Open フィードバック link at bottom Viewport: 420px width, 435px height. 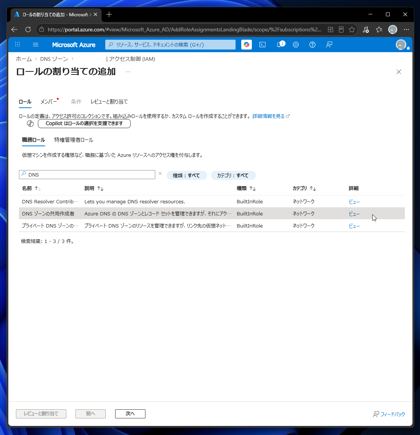pos(389,414)
